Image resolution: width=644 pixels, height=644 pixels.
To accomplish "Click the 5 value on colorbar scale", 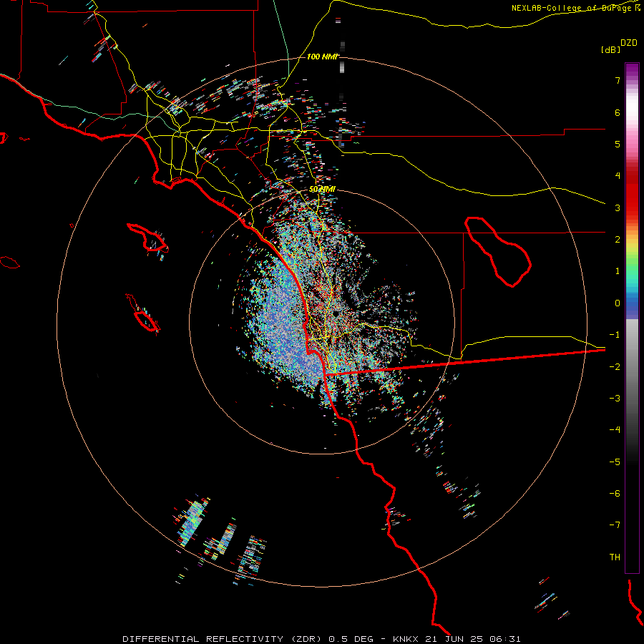I will 618,144.
